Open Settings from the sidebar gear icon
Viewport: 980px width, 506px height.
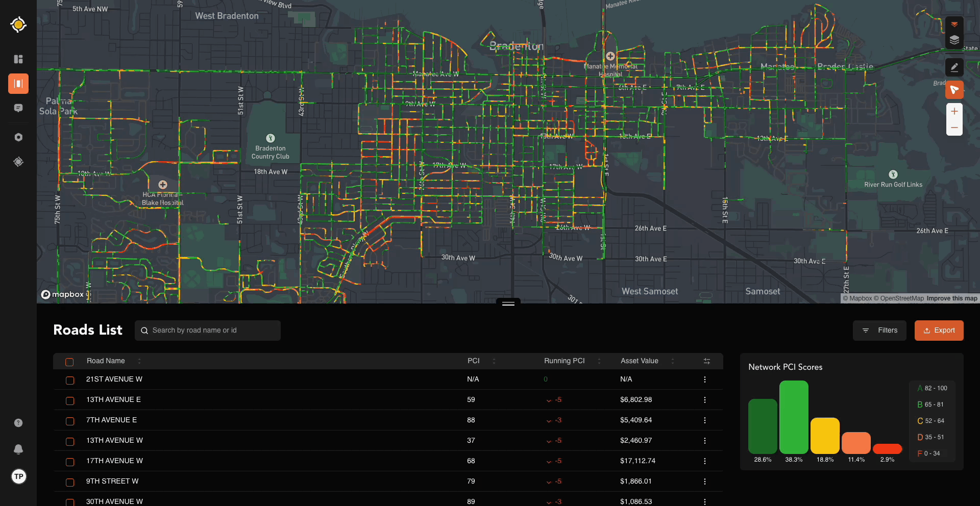coord(18,137)
